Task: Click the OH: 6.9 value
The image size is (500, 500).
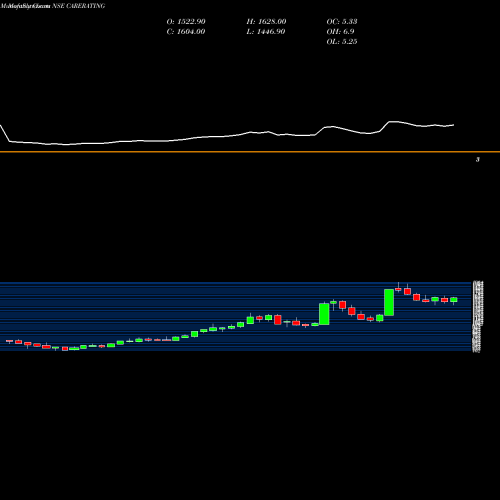Action: tap(340, 32)
